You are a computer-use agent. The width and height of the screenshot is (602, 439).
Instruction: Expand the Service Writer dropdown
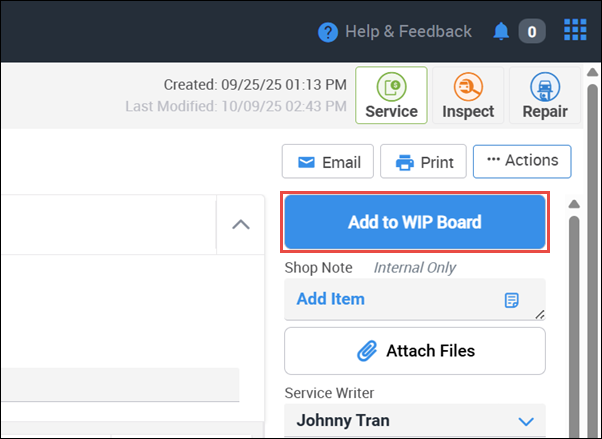tap(526, 421)
